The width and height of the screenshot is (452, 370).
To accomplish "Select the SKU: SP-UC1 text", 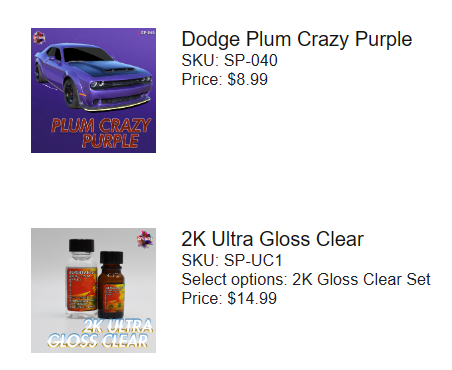I will [x=232, y=260].
